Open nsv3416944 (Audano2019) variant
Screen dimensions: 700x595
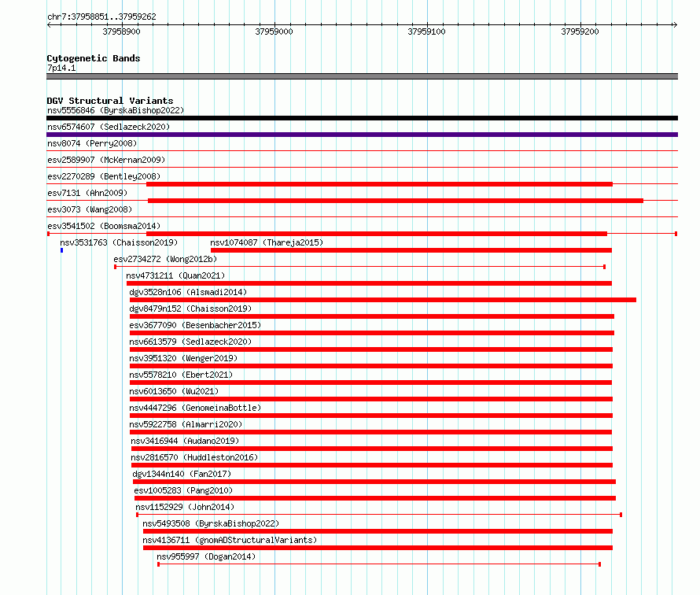185,441
